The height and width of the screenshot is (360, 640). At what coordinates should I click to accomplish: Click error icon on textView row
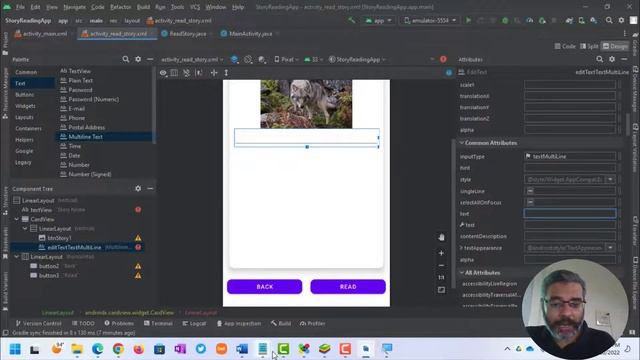pyautogui.click(x=138, y=209)
